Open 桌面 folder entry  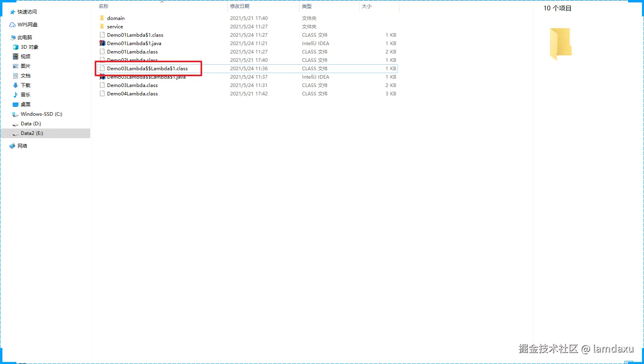(26, 105)
